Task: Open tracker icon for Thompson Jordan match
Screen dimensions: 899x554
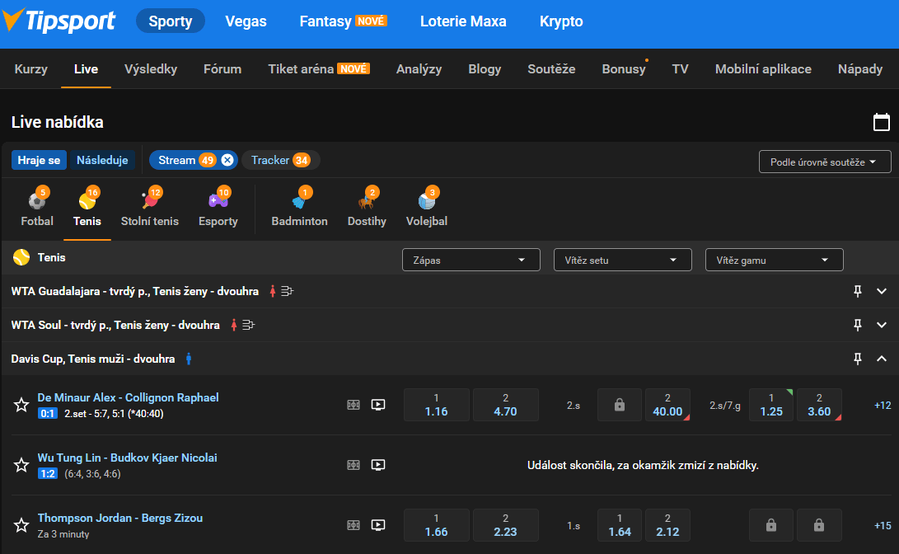Action: (x=354, y=525)
